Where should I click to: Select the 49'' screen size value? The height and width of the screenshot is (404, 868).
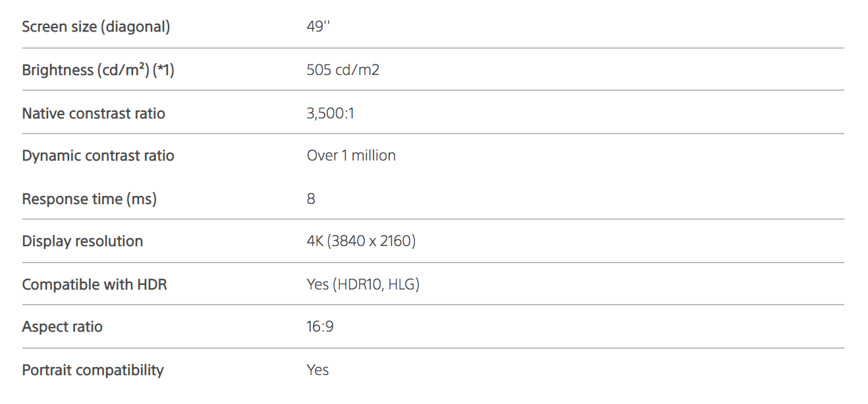coord(317,27)
